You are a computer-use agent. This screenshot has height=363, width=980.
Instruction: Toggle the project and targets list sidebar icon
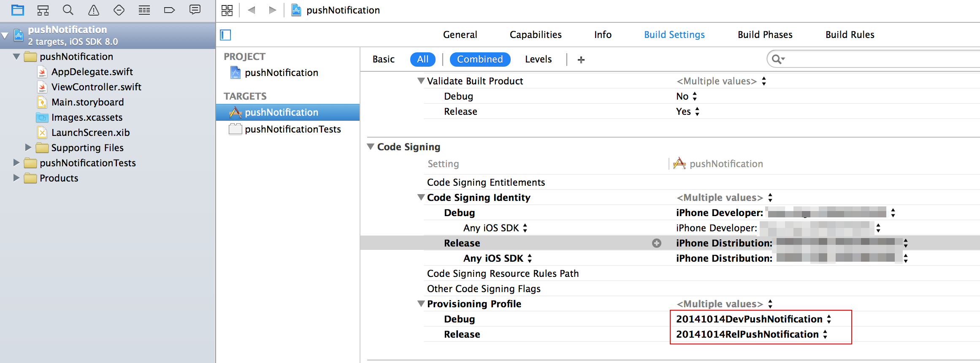click(x=226, y=35)
